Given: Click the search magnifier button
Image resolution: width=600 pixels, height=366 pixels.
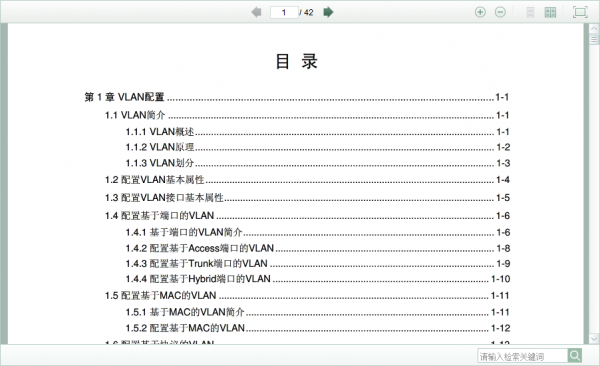Looking at the screenshot, I should tap(575, 356).
